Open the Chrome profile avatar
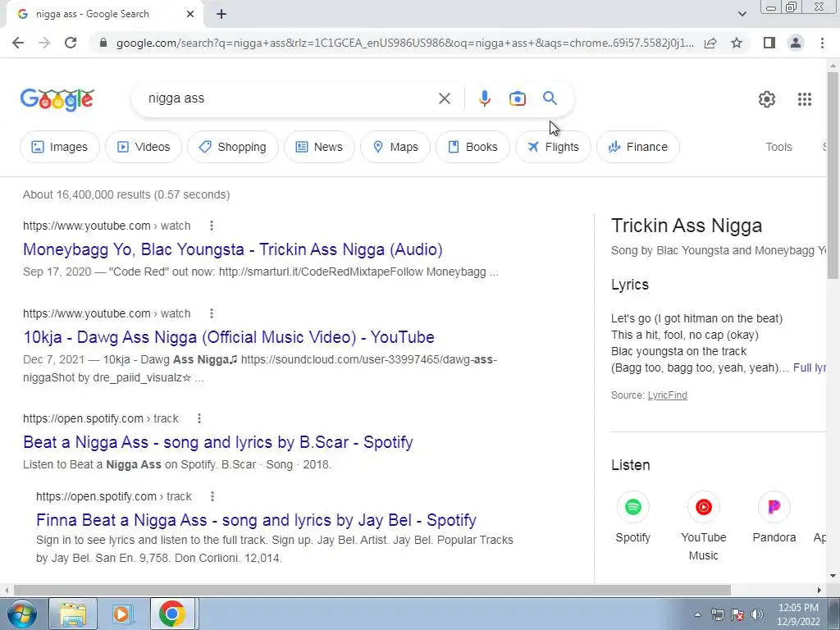The image size is (840, 630). click(796, 43)
